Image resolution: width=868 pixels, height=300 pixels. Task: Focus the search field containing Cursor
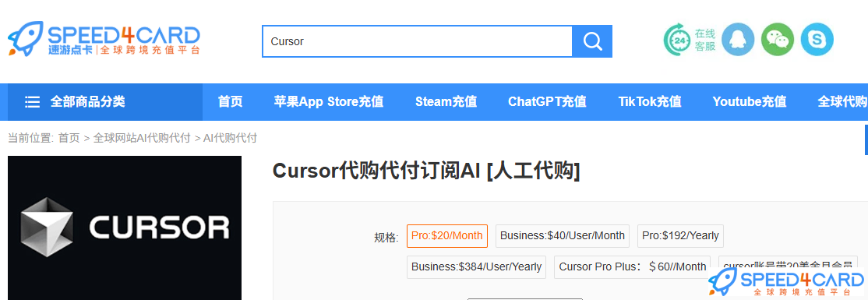(418, 41)
